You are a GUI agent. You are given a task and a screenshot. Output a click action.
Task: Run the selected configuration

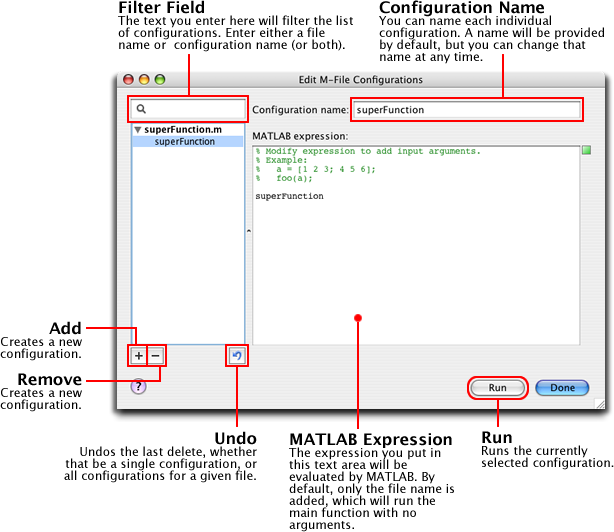point(497,387)
